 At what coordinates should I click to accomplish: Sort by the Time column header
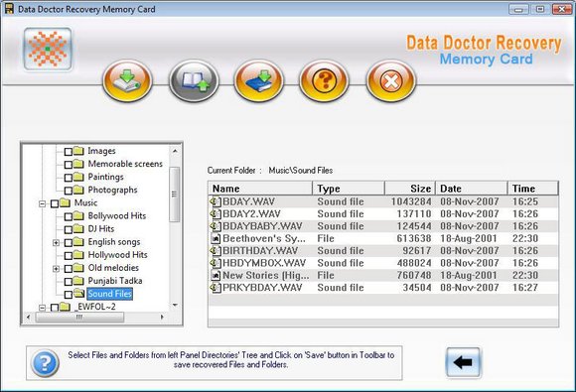[x=532, y=189]
